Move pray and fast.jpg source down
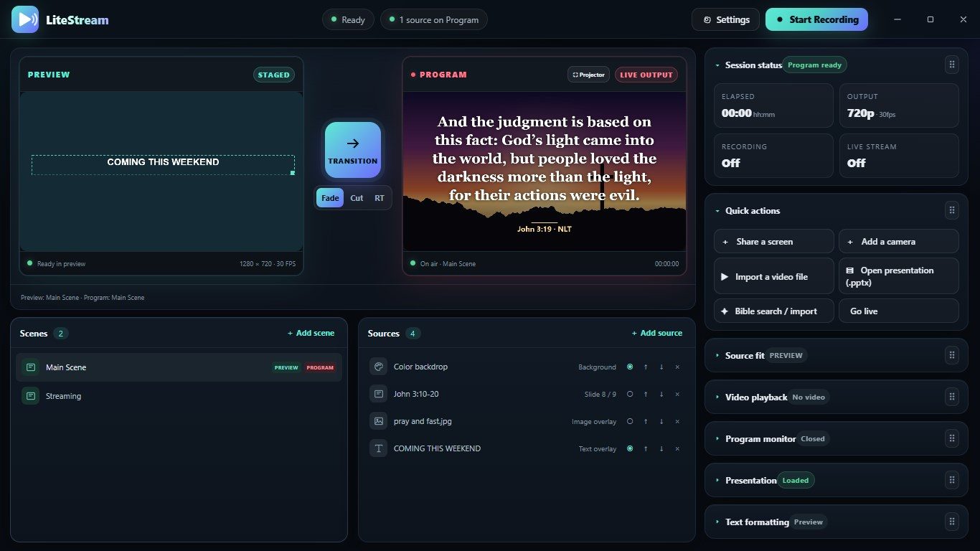Screen dimensions: 980x551 coord(661,421)
